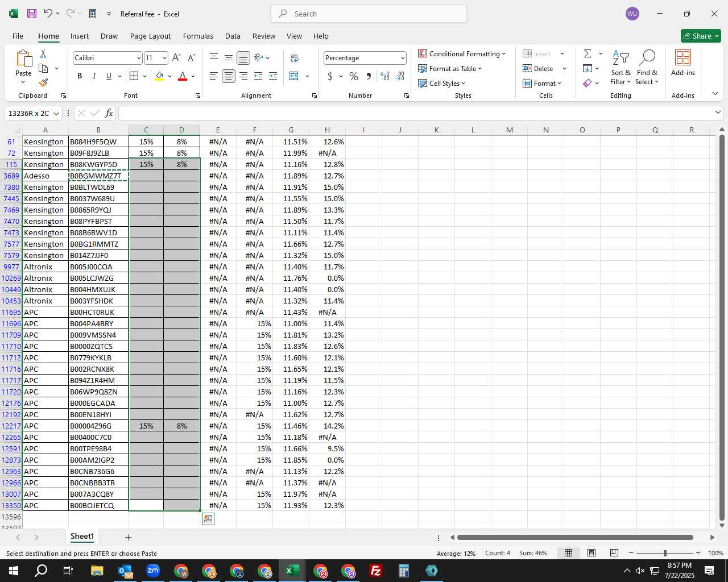This screenshot has width=728, height=582.
Task: Toggle Middle Align
Action: pos(229,58)
